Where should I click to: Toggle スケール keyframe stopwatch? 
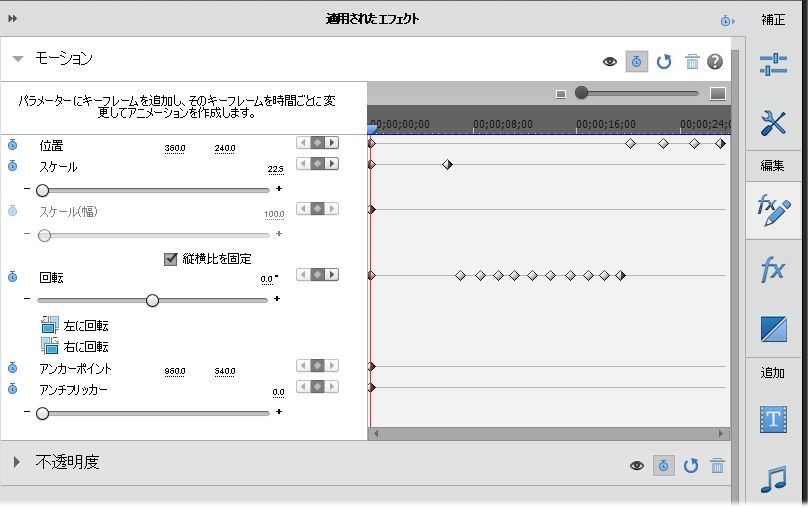point(13,165)
